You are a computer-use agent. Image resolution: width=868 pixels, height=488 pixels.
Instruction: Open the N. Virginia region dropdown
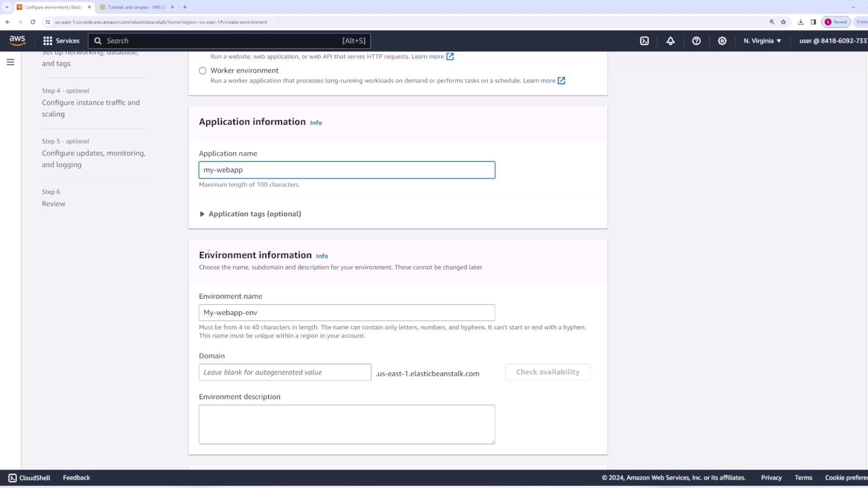(x=762, y=41)
